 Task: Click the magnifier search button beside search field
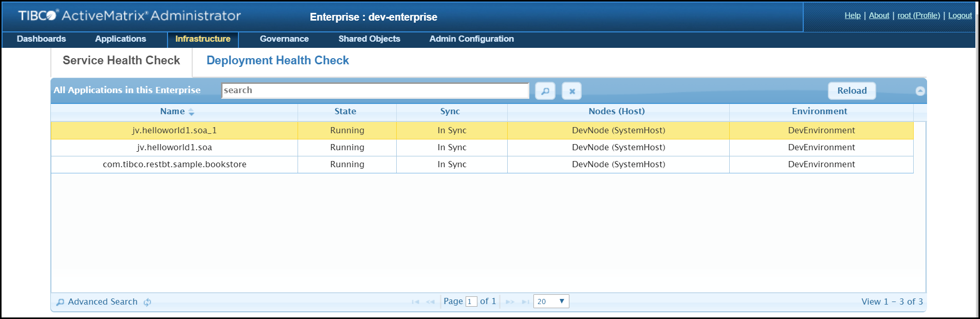[545, 91]
